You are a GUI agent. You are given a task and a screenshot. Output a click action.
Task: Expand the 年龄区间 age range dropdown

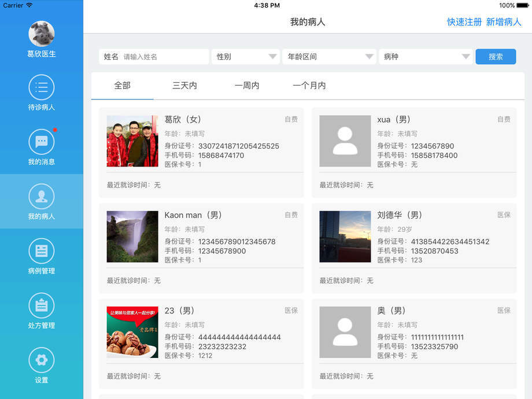[x=329, y=57]
